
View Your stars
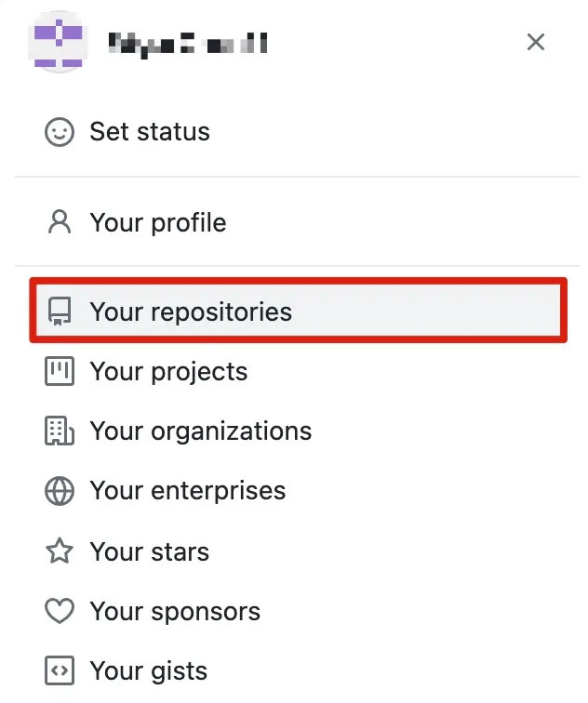click(149, 551)
